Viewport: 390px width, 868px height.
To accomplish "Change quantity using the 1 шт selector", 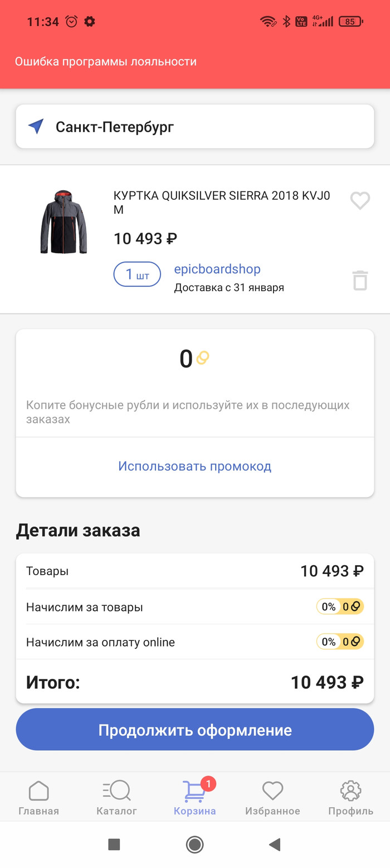I will pyautogui.click(x=137, y=274).
